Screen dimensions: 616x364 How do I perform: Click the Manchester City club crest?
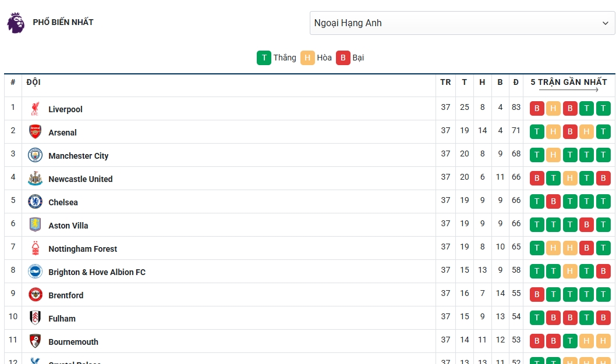tap(35, 155)
